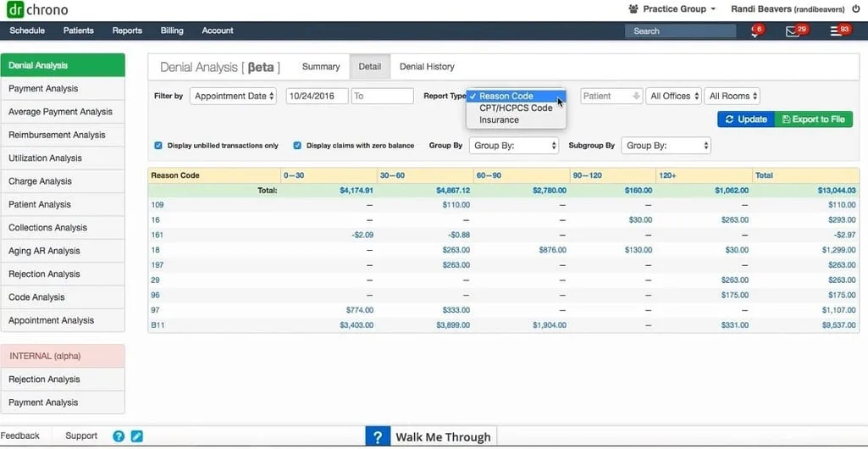Open the All Rooms dropdown
Viewport: 868px width, 449px height.
pyautogui.click(x=732, y=96)
